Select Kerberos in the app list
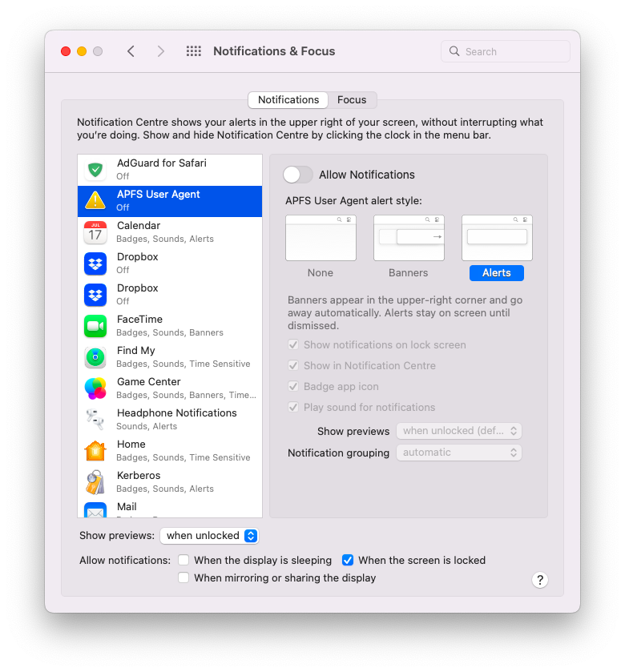The width and height of the screenshot is (625, 672). (x=170, y=482)
